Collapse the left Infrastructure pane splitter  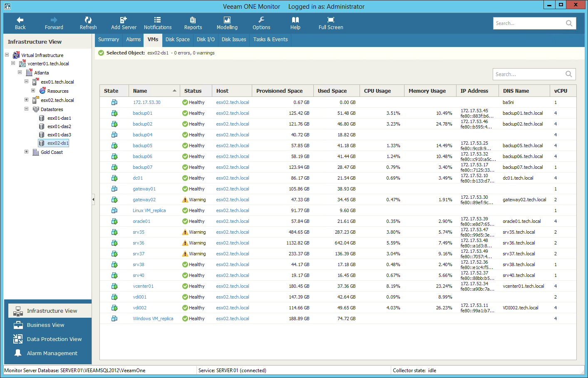point(93,200)
